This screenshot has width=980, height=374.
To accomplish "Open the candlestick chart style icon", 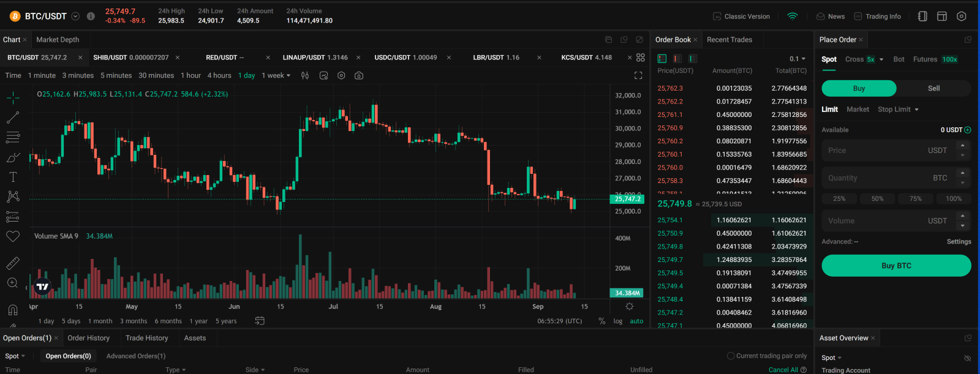I will [x=305, y=75].
